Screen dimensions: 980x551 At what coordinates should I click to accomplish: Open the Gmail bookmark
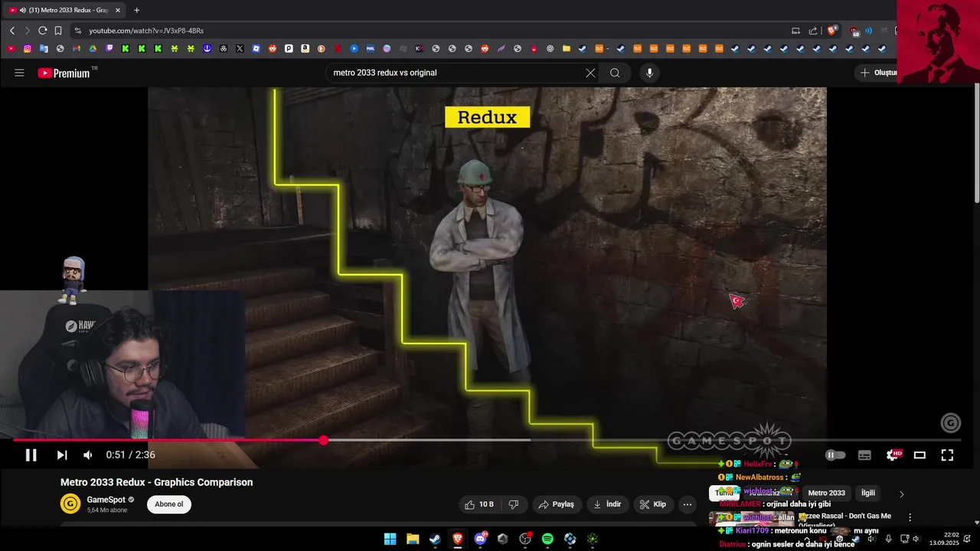[77, 48]
